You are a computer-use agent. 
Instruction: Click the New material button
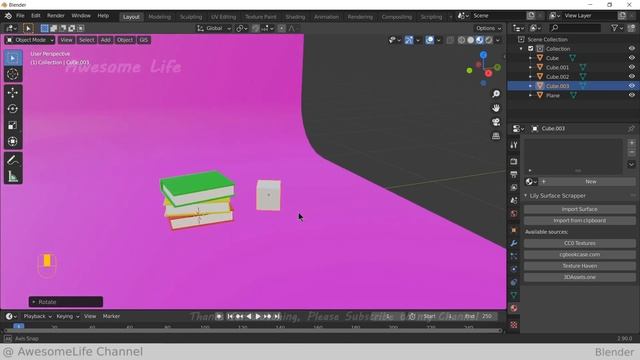pyautogui.click(x=587, y=182)
